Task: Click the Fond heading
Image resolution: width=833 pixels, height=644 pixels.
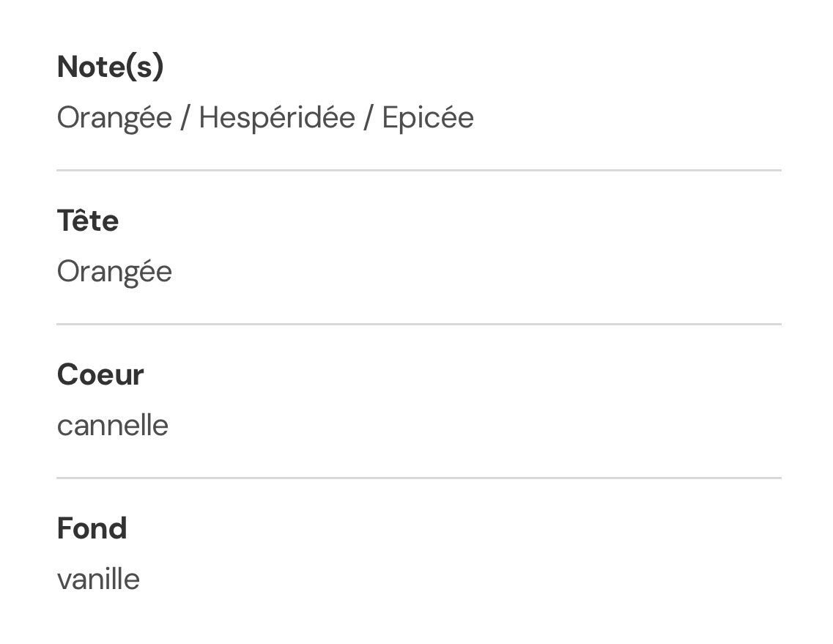Action: pyautogui.click(x=92, y=528)
